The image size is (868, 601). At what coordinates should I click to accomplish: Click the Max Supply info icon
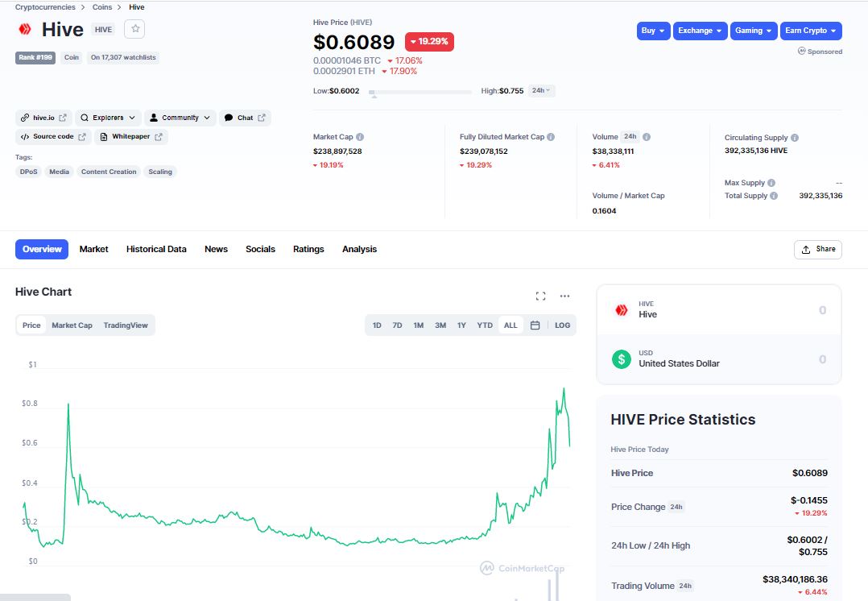pyautogui.click(x=771, y=183)
